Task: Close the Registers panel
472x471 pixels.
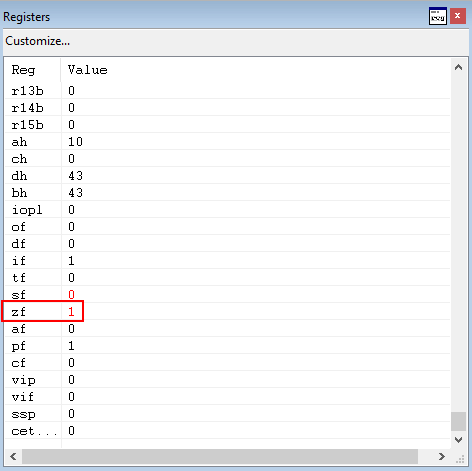Action: click(x=458, y=16)
